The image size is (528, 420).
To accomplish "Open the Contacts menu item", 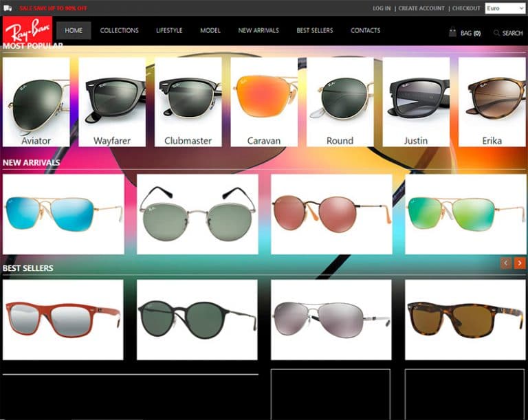I will (x=365, y=30).
